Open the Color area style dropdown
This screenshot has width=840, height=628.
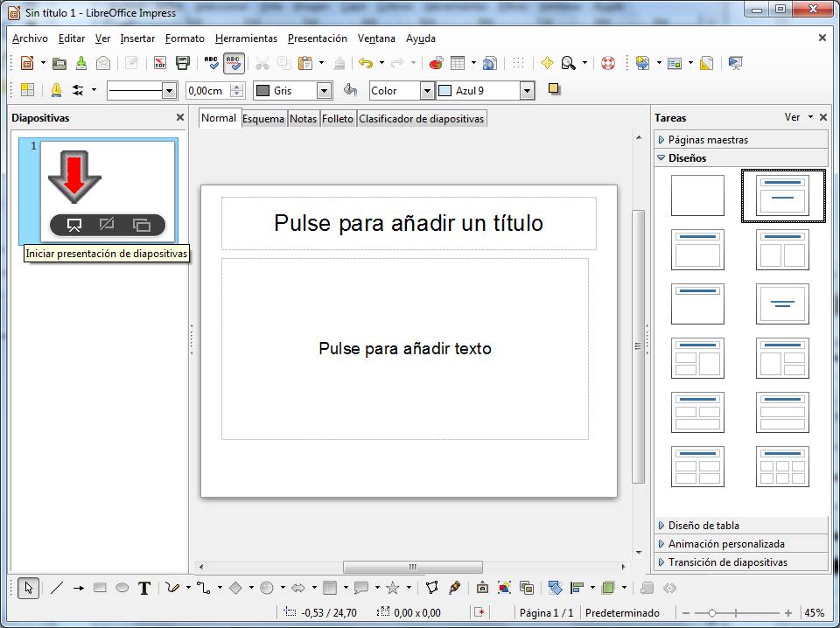click(426, 90)
